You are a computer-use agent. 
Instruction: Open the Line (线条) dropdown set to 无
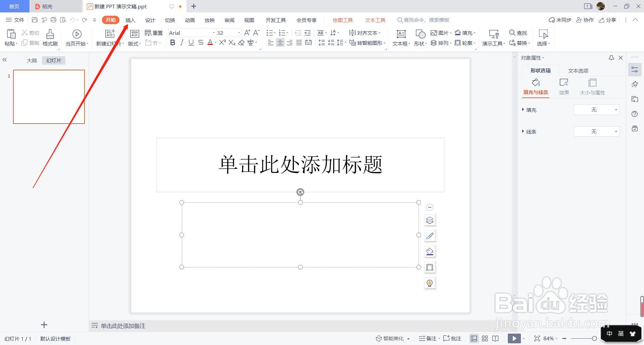[596, 132]
